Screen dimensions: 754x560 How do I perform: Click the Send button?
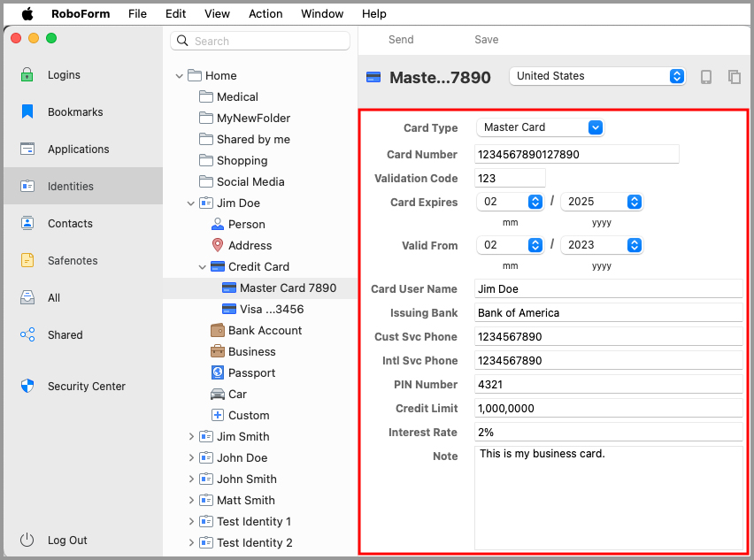tap(401, 40)
